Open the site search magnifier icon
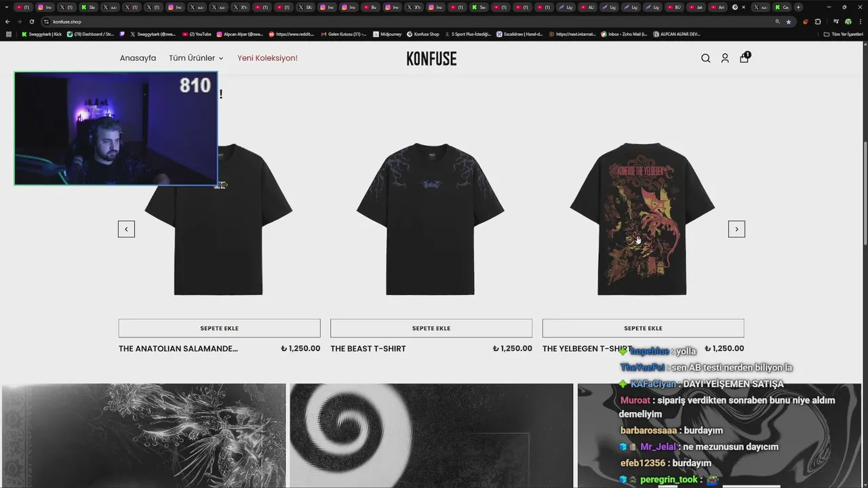This screenshot has width=868, height=488. (706, 58)
